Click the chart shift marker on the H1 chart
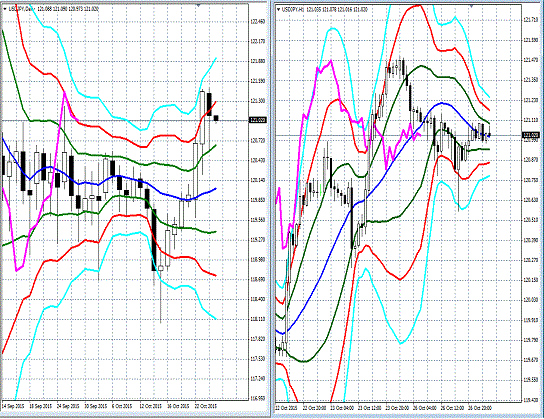 click(x=472, y=6)
